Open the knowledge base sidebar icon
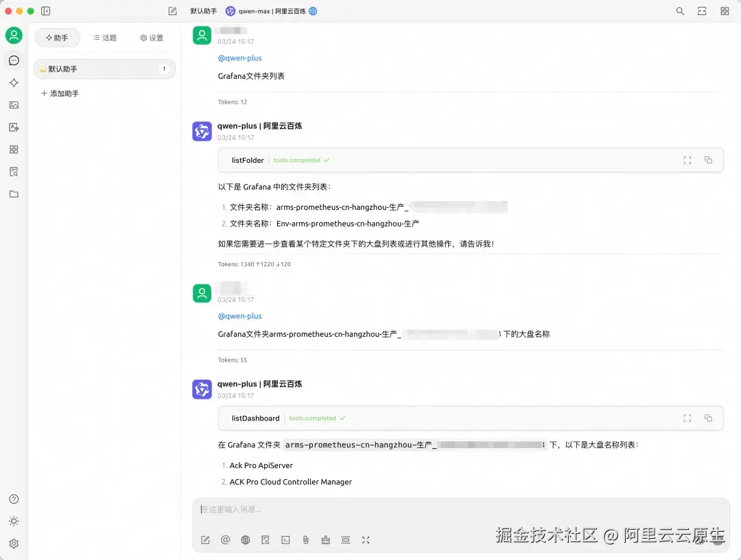Viewport: 741px width, 560px height. click(14, 172)
